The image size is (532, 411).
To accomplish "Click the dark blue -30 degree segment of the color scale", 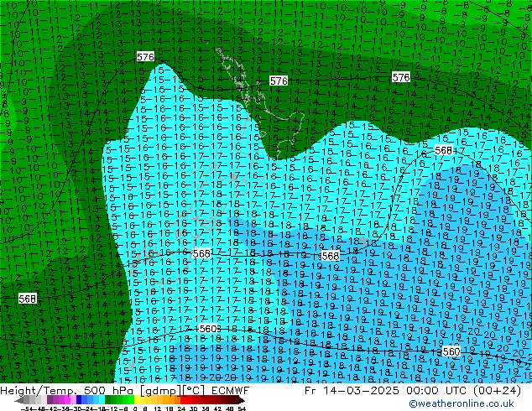I will tap(79, 400).
